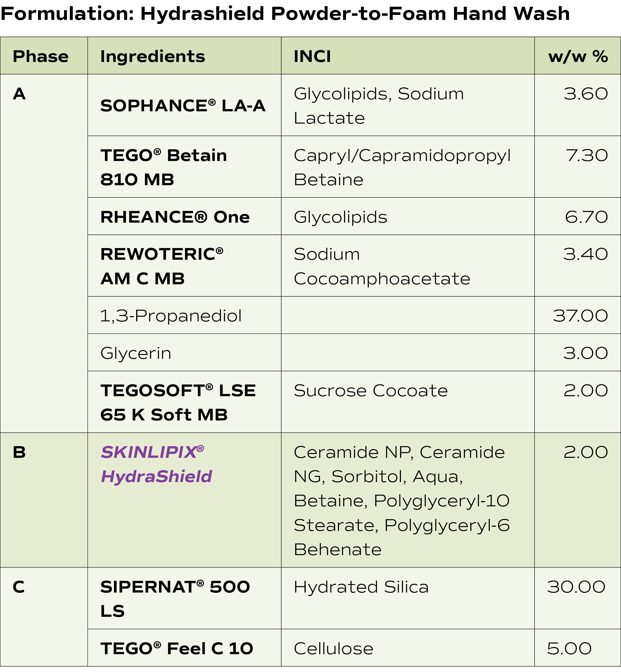Screen dimensions: 621x672
Task: Click the Phase column header
Action: point(41,56)
